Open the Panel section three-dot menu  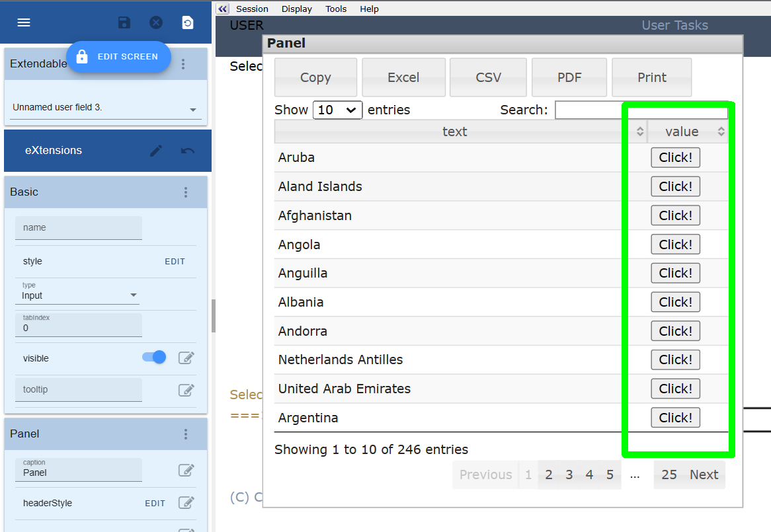(186, 434)
